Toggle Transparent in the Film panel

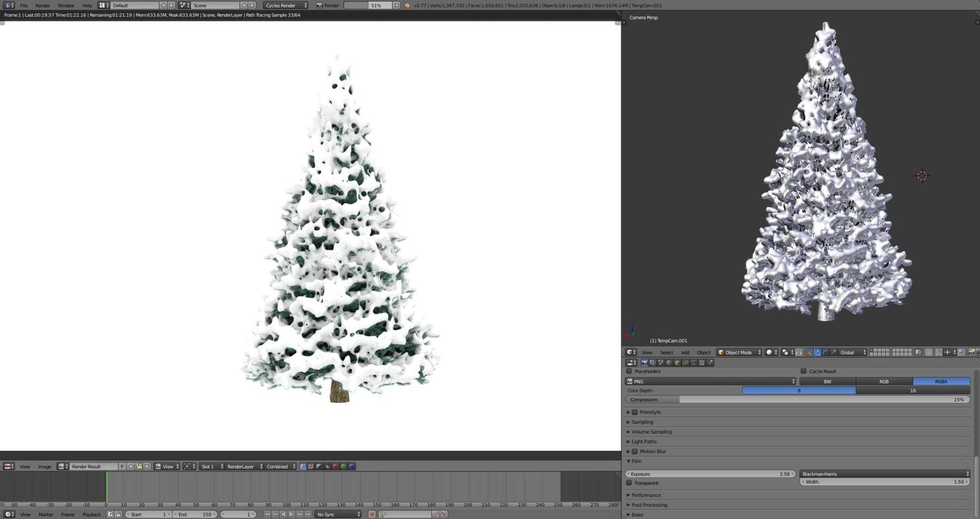(x=628, y=483)
